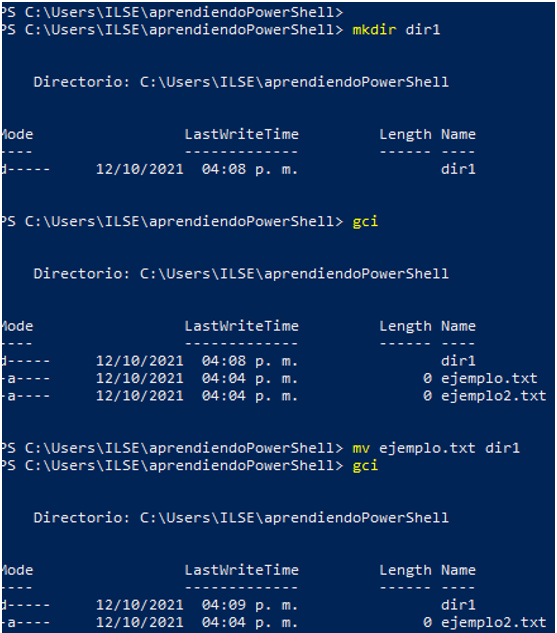Image resolution: width=557 pixels, height=633 pixels.
Task: Click the Name header in the last listing
Action: click(458, 570)
